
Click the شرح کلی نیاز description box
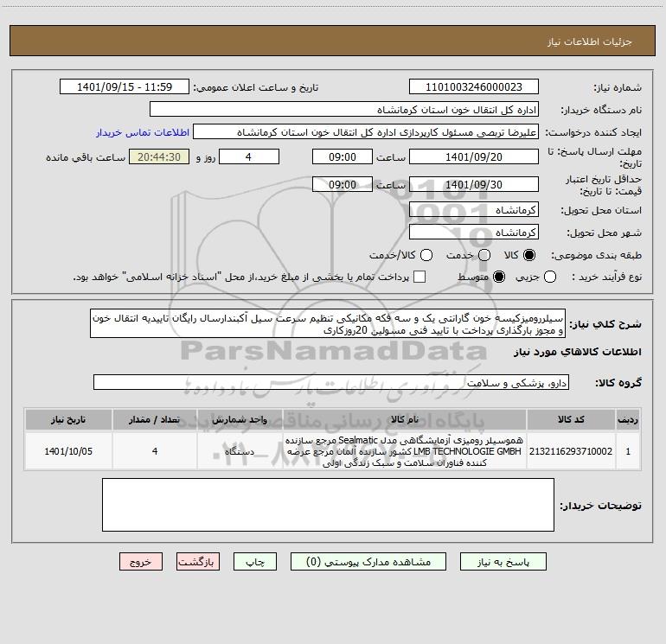[x=328, y=323]
